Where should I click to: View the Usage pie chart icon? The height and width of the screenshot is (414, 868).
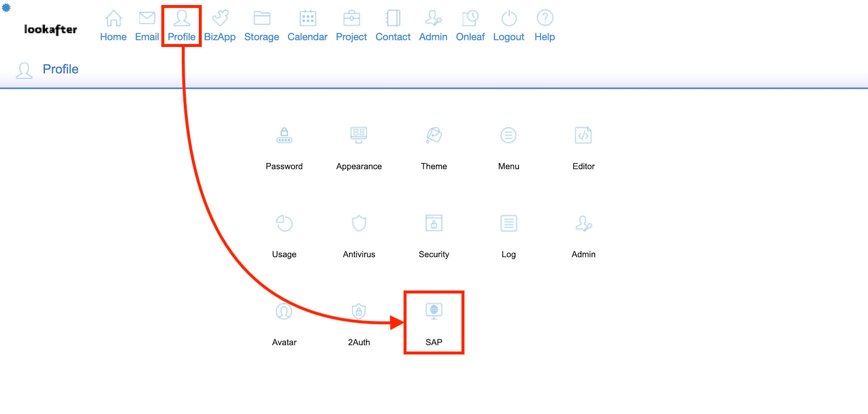(284, 223)
